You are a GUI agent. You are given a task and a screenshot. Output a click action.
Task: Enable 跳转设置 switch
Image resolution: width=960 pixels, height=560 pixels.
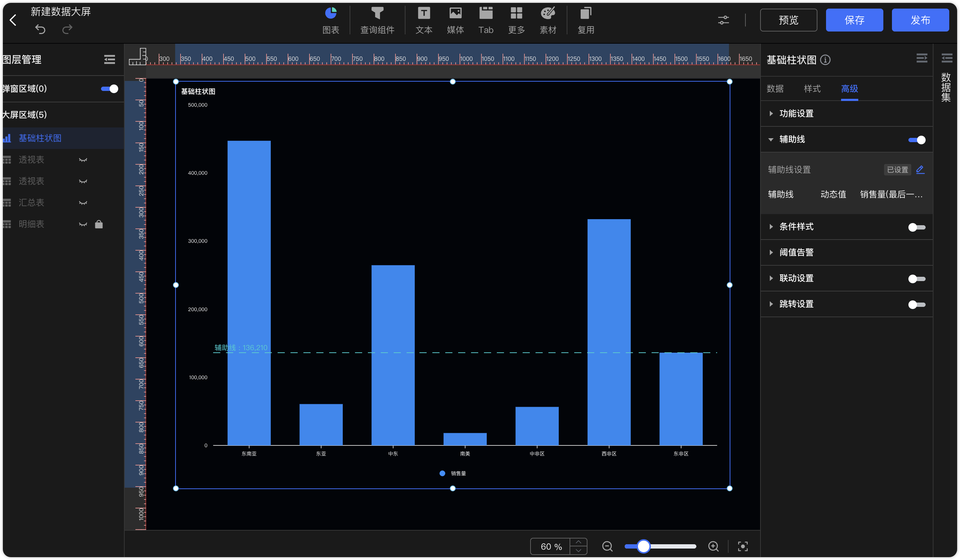pyautogui.click(x=917, y=305)
